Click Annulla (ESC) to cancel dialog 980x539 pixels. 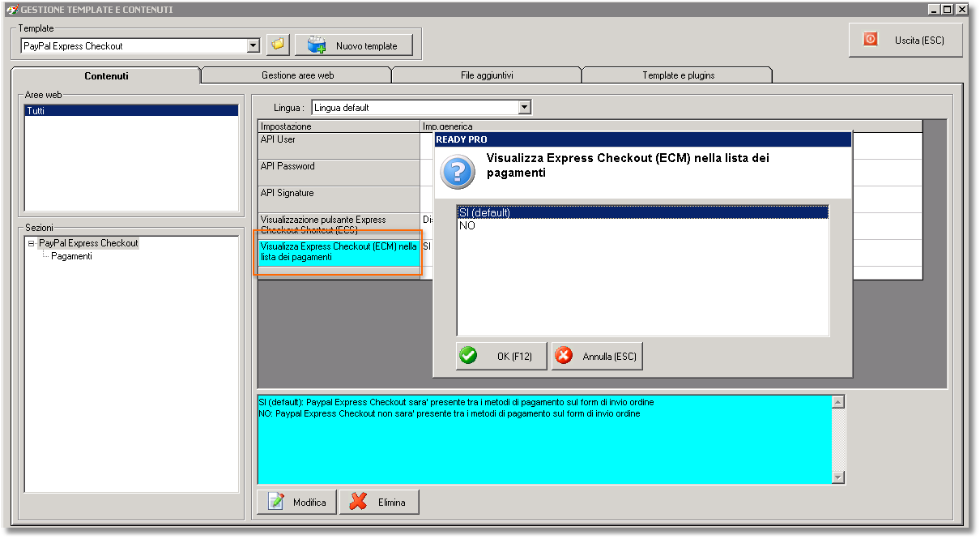(x=597, y=356)
